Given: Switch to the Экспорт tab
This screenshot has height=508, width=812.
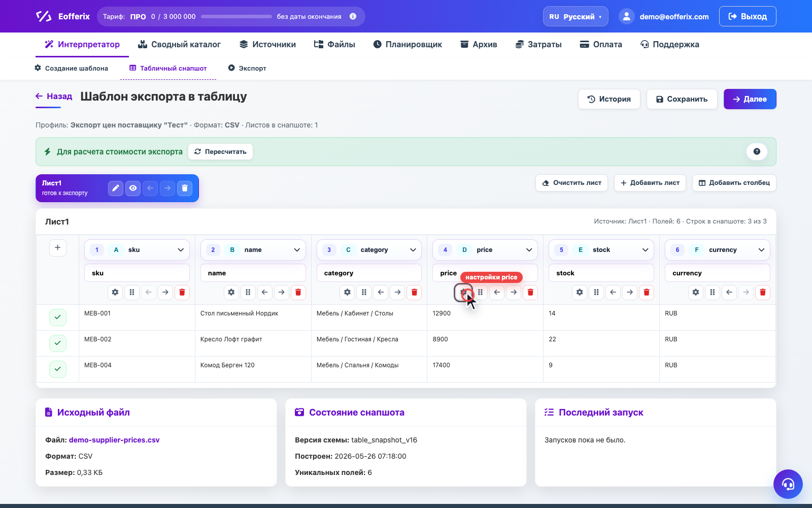Looking at the screenshot, I should click(247, 68).
